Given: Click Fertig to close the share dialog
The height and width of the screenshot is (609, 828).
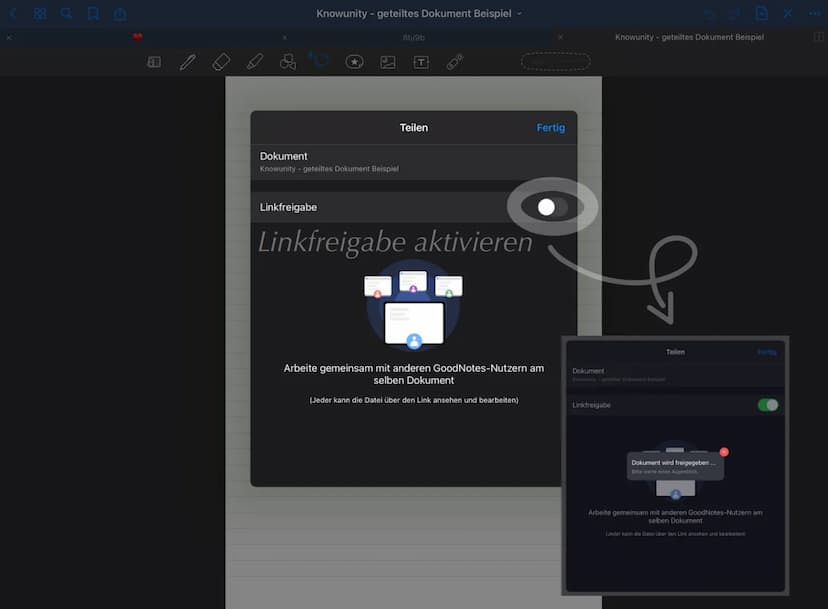Looking at the screenshot, I should pos(551,128).
